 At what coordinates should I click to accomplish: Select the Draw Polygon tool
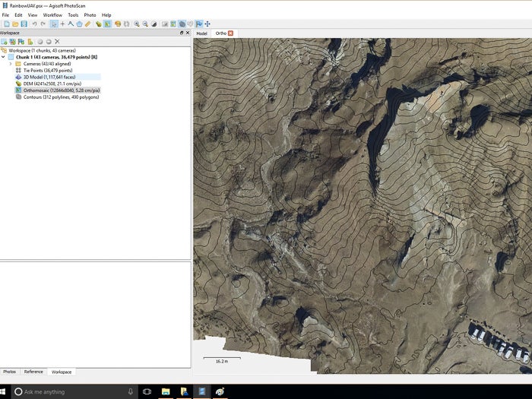point(79,24)
